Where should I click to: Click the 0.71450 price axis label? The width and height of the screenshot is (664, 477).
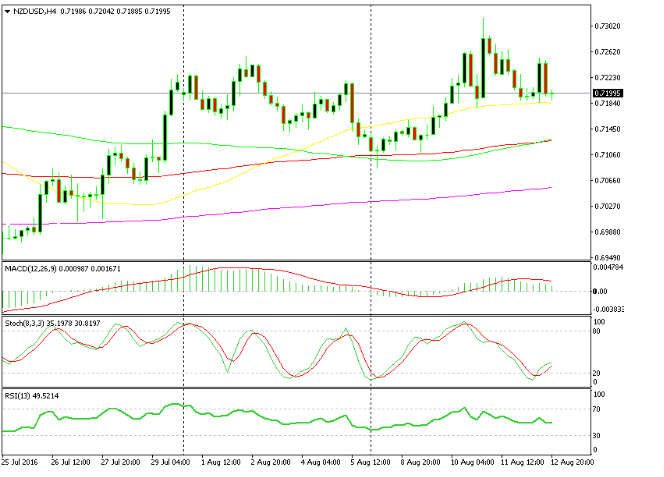pyautogui.click(x=607, y=129)
